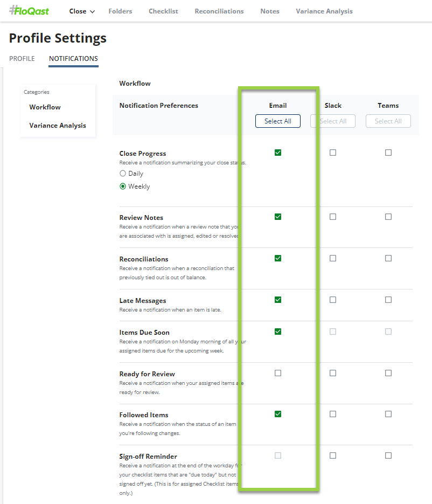The height and width of the screenshot is (504, 432).
Task: Navigate to Variance Analysis in top bar
Action: (324, 11)
